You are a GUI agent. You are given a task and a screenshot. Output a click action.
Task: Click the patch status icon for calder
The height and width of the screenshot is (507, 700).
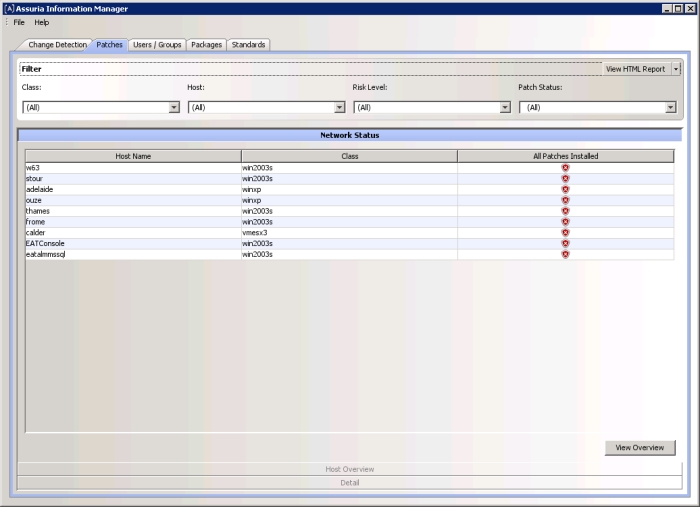tap(565, 233)
